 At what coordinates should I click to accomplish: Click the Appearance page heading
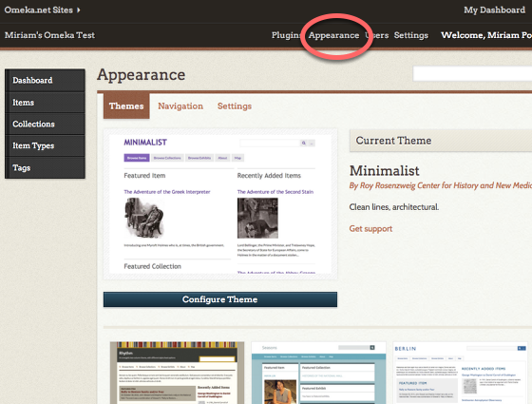click(142, 75)
